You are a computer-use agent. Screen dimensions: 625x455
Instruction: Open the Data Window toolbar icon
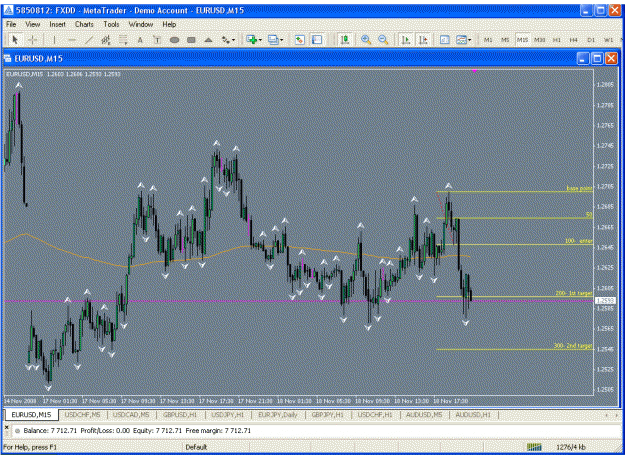[x=317, y=39]
